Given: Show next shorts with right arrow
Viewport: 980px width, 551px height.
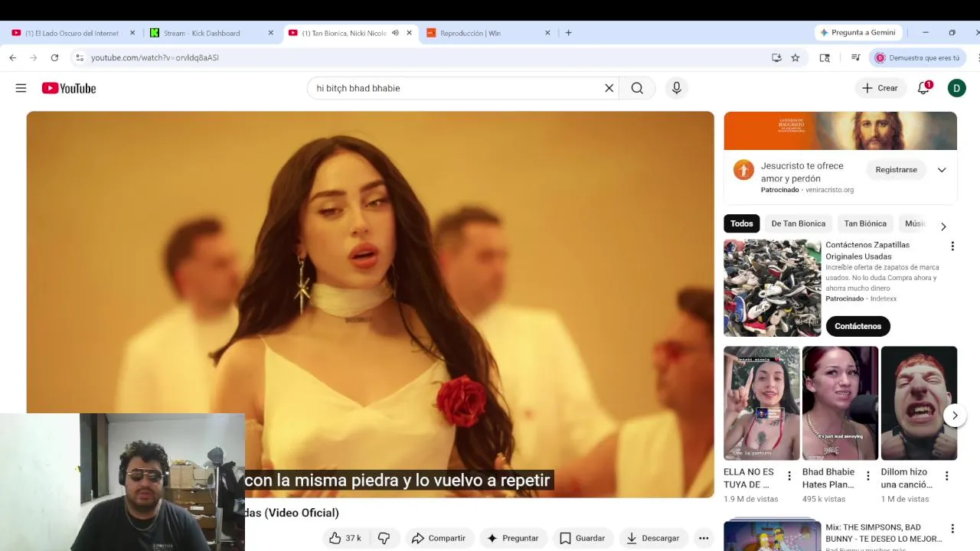Looking at the screenshot, I should (955, 416).
